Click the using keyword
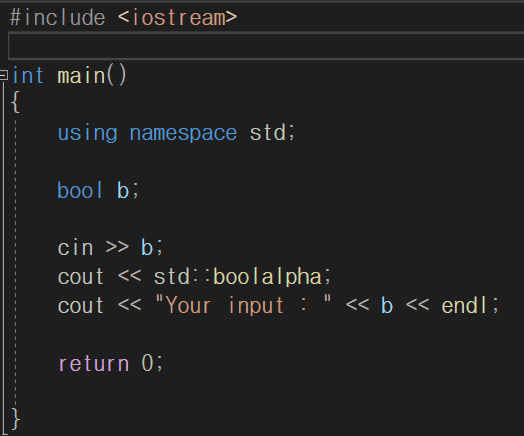The height and width of the screenshot is (436, 524). click(88, 134)
